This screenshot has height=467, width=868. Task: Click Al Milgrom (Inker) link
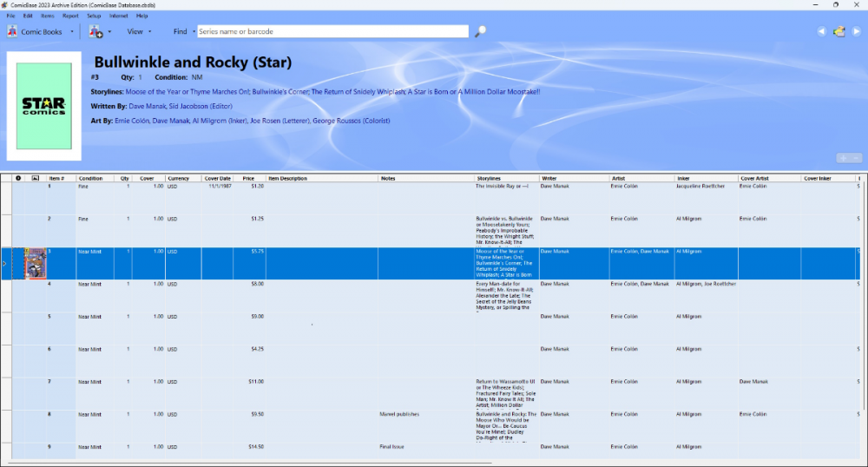(220, 121)
